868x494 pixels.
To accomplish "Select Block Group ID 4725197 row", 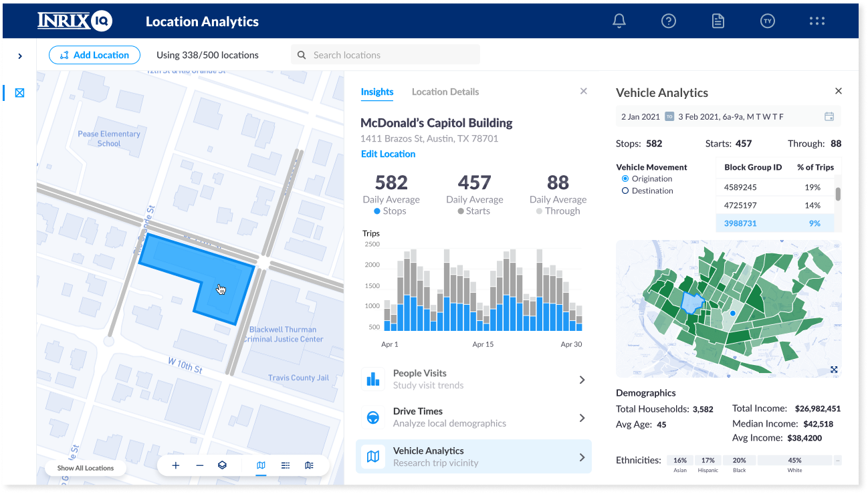I will pos(776,205).
